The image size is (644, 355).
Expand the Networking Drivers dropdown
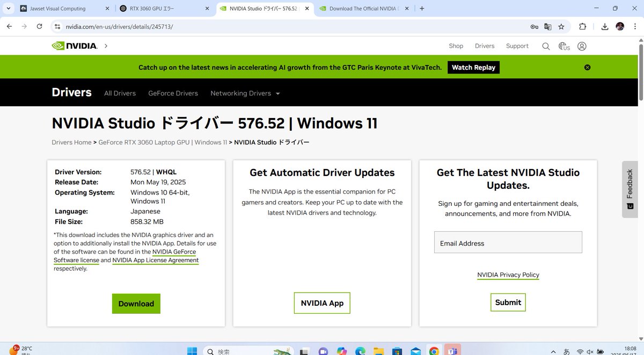[245, 93]
